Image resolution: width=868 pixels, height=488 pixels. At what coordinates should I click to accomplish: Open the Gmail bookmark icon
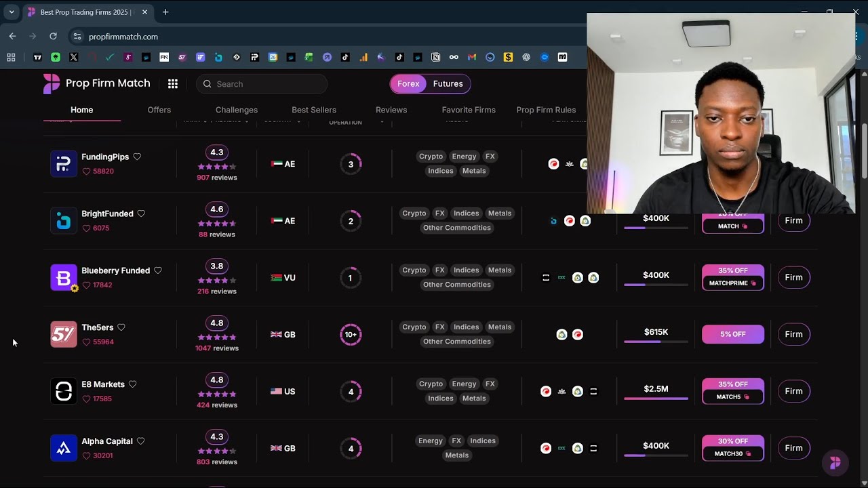(x=472, y=58)
